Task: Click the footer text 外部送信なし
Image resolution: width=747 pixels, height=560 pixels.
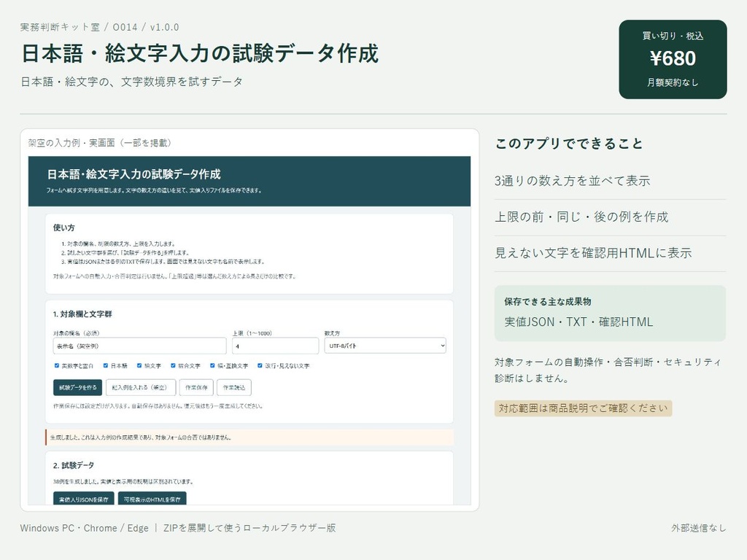Action: 698,528
